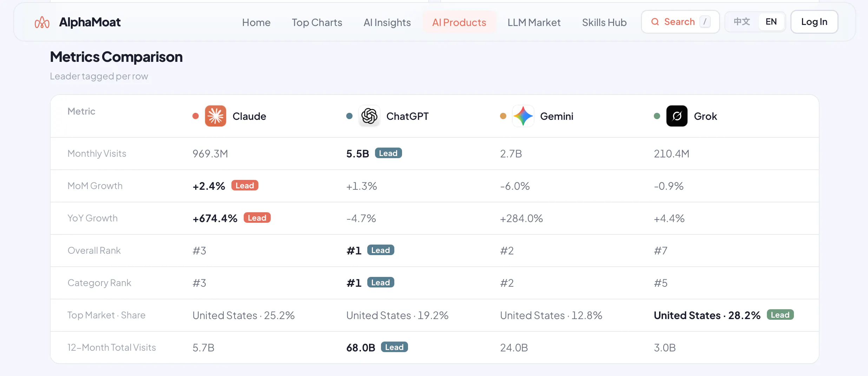This screenshot has height=376, width=868.
Task: Click the 12-Month Total Visits row label
Action: click(x=112, y=348)
